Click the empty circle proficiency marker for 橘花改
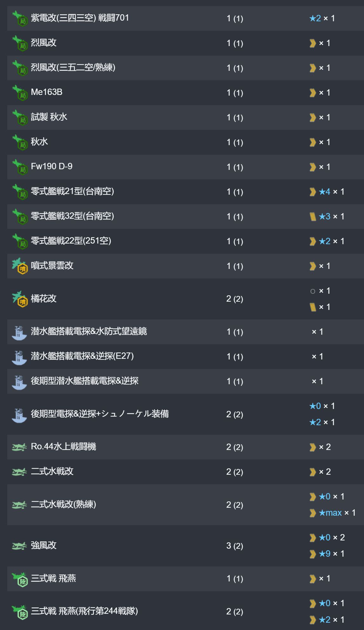 click(x=313, y=291)
